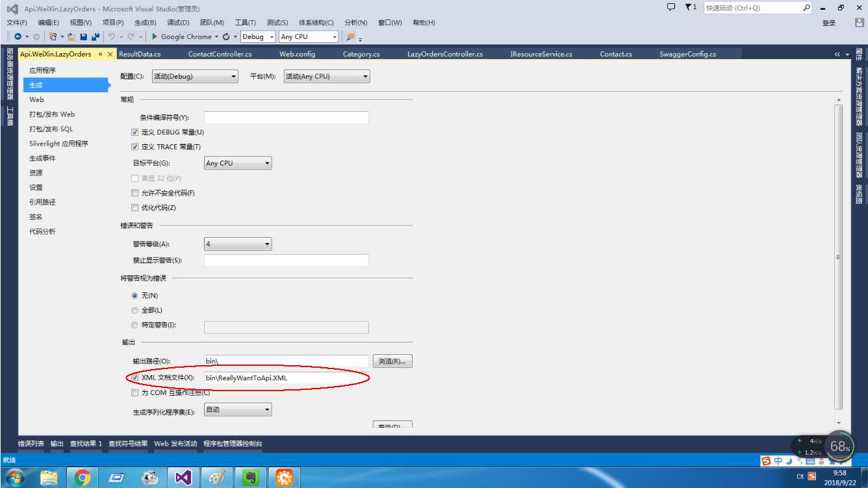868x488 pixels.
Task: Click the 输出路径 input field
Action: coord(287,361)
